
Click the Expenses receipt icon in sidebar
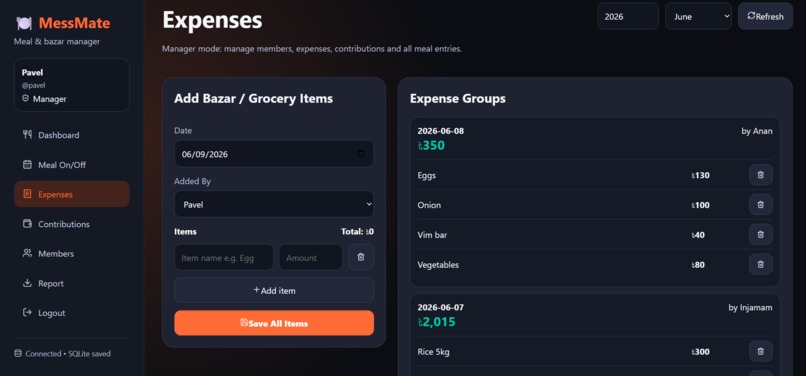27,194
